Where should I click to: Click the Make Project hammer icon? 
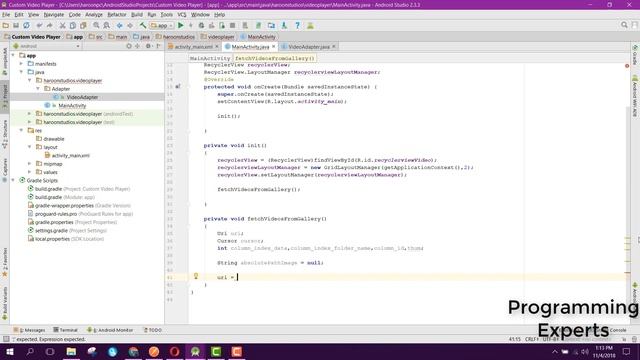(x=143, y=25)
